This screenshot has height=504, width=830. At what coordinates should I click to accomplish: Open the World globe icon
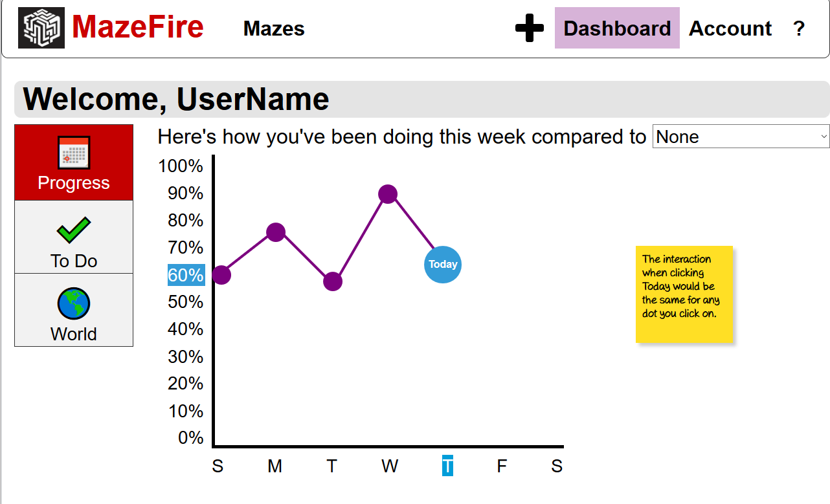pyautogui.click(x=74, y=303)
